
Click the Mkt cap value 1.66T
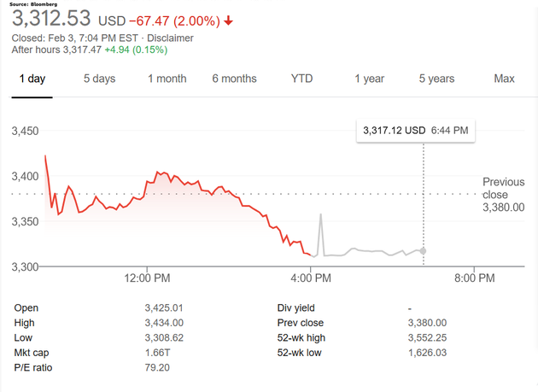click(x=158, y=353)
